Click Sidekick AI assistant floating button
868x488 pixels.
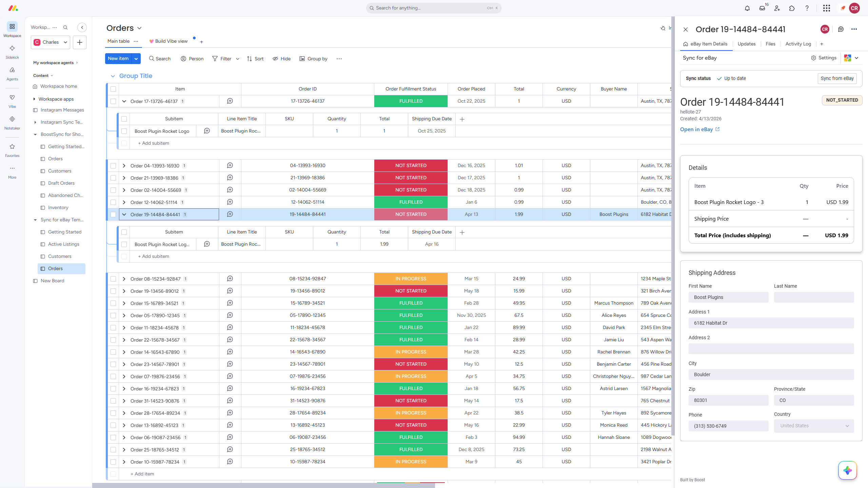(x=848, y=470)
